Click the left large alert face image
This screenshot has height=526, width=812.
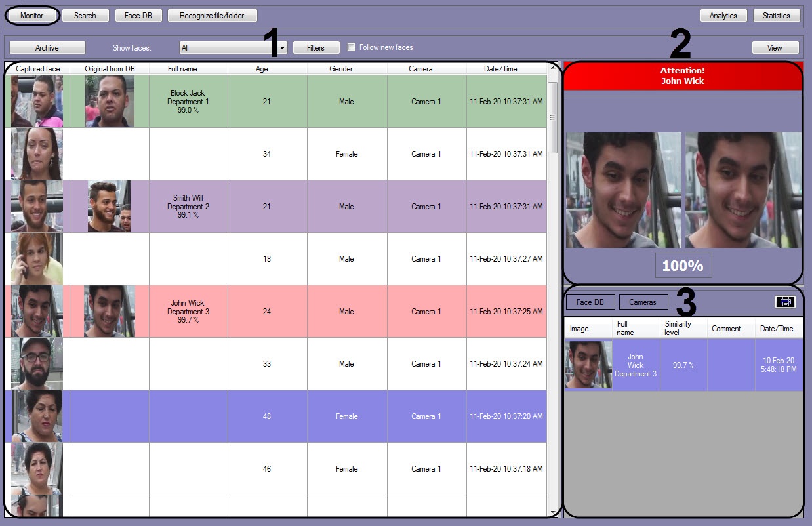[x=624, y=190]
